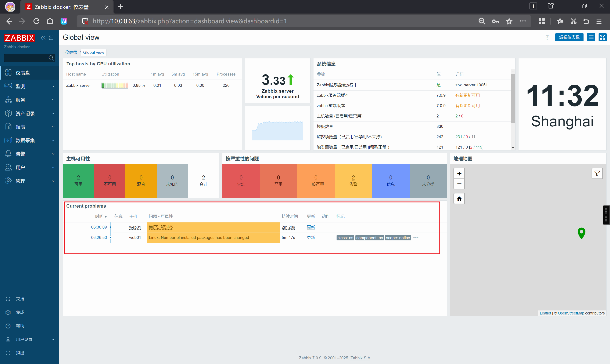Click the blue 信息 severity tile
This screenshot has width=610, height=364.
tap(391, 181)
